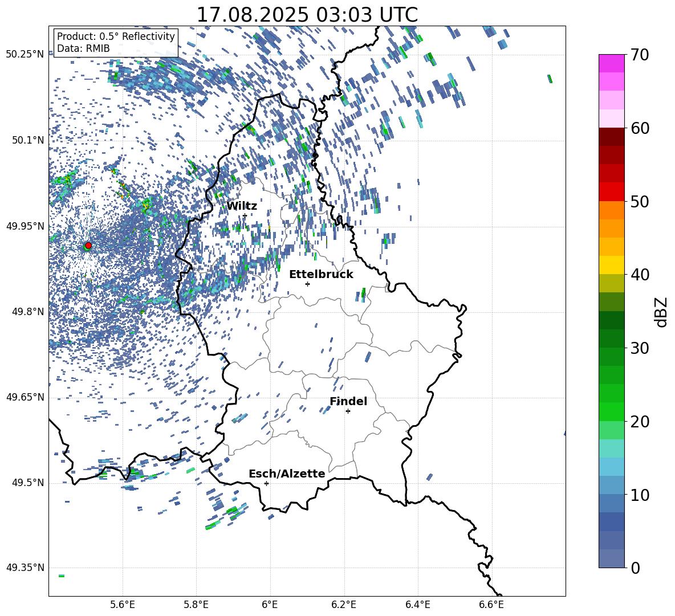
Task: Click the magenta top segment of the colorbar
Action: click(x=611, y=63)
